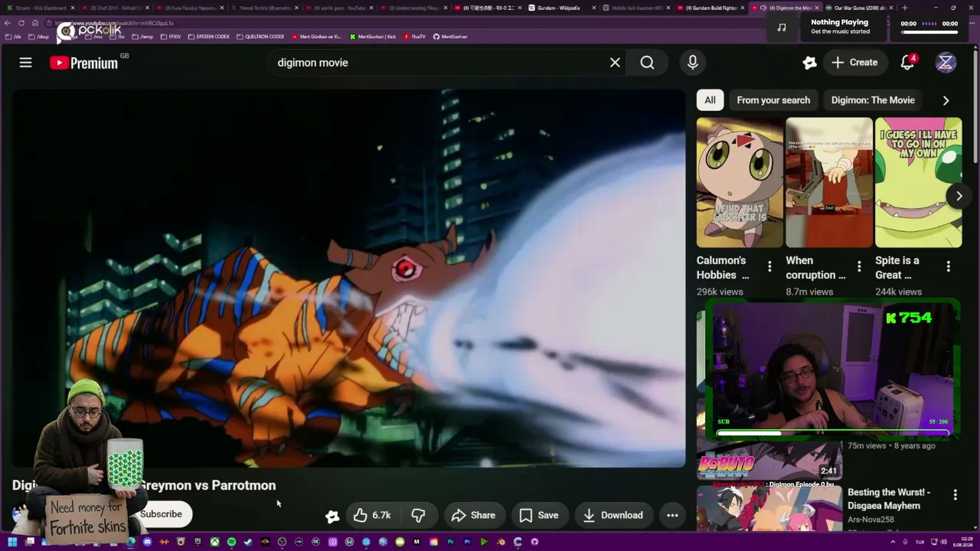Show next shorts with the shelf arrow
The height and width of the screenshot is (551, 980).
pyautogui.click(x=959, y=196)
